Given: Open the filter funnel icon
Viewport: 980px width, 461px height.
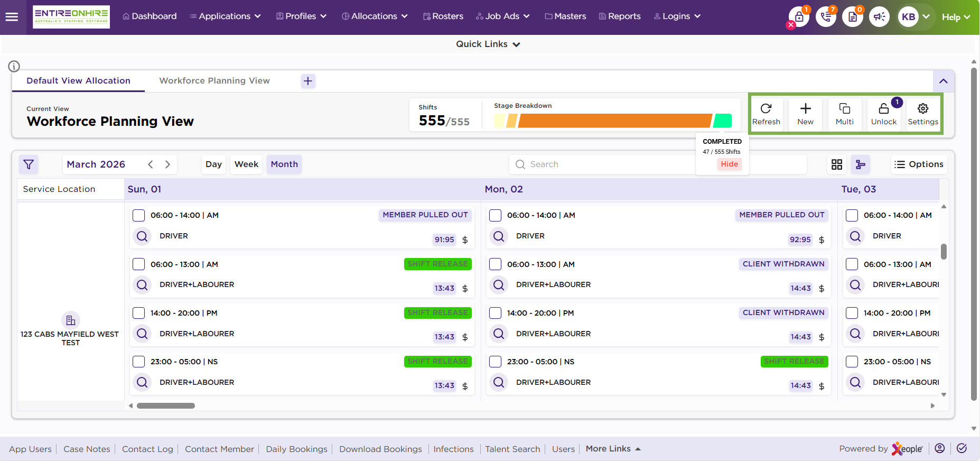Looking at the screenshot, I should [x=29, y=164].
